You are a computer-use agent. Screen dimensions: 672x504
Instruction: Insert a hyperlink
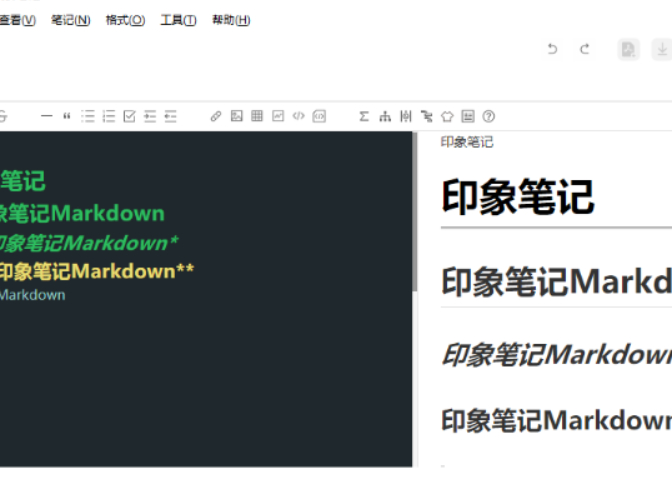[216, 116]
